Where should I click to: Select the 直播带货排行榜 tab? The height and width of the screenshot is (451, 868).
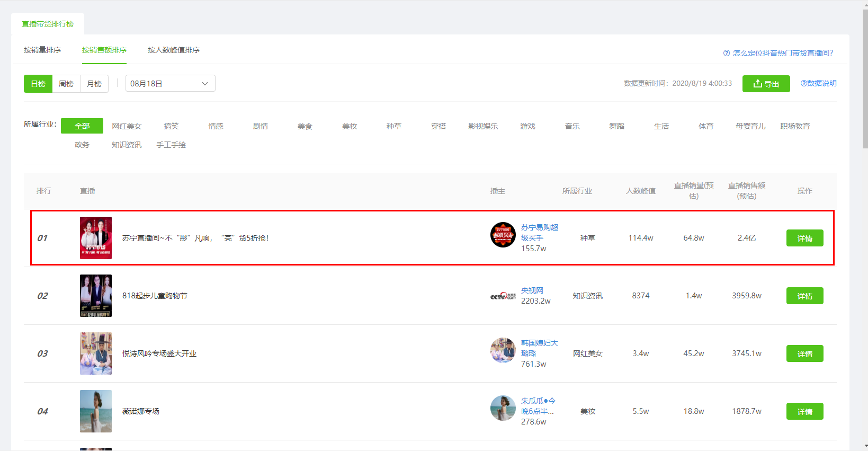tap(48, 24)
